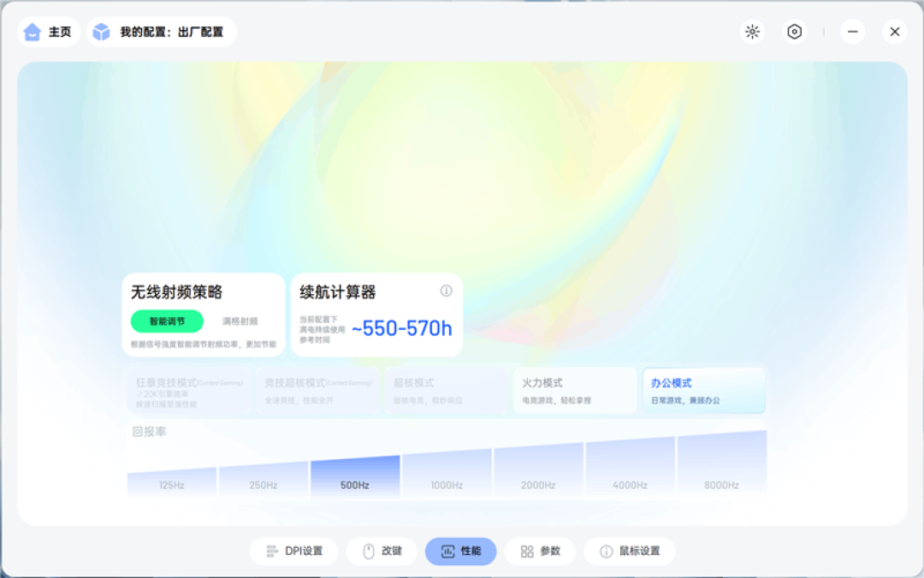Open the DPI设置 tab
The image size is (924, 578).
pos(294,551)
